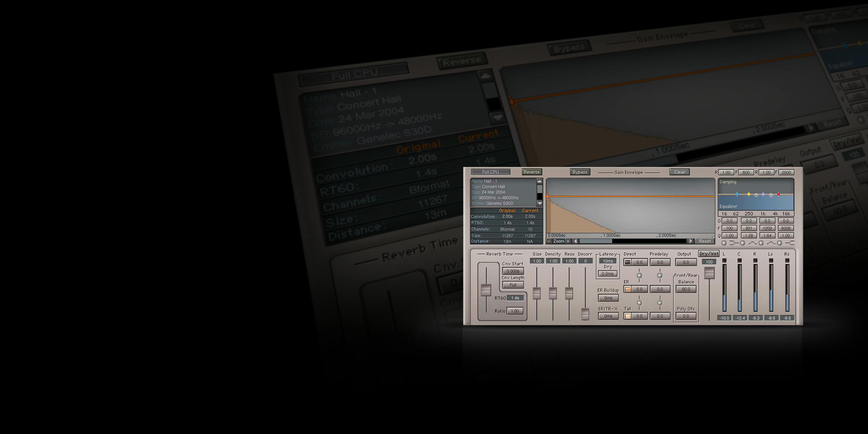Toggle the ER signal enable box
The height and width of the screenshot is (434, 868).
627,289
